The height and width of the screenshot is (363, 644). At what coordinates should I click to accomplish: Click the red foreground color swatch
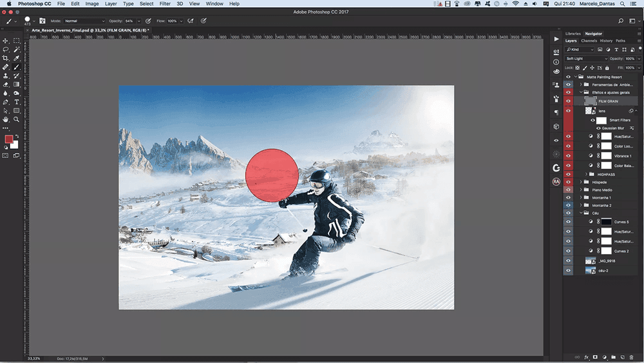click(9, 139)
